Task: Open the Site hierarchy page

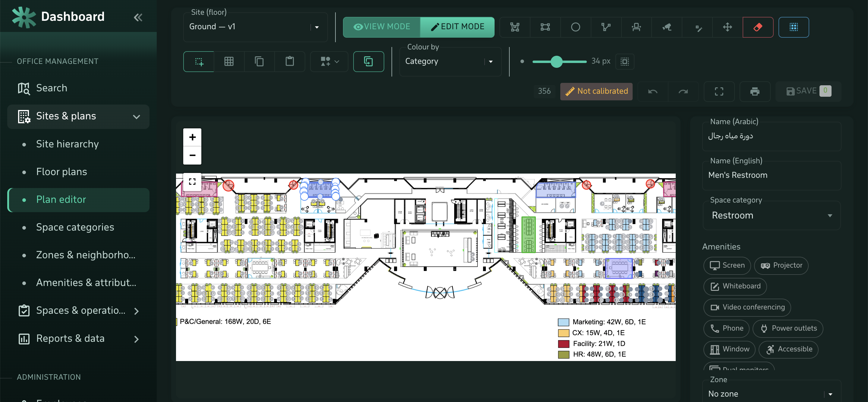Action: pyautogui.click(x=78, y=144)
